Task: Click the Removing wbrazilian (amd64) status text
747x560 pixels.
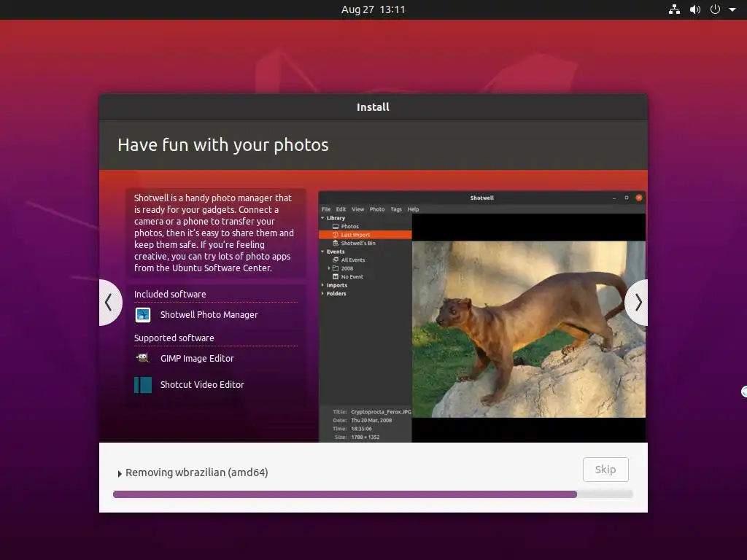Action: 197,472
